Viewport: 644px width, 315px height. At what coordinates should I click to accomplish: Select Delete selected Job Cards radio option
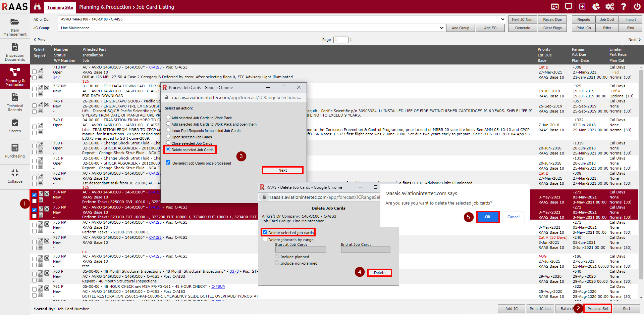coord(168,149)
